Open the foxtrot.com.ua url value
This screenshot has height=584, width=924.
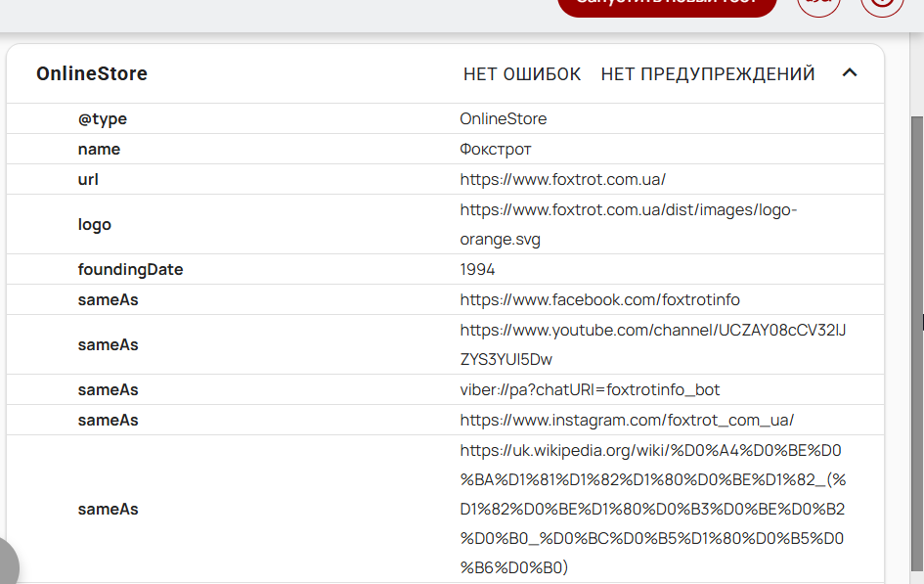[x=563, y=179]
